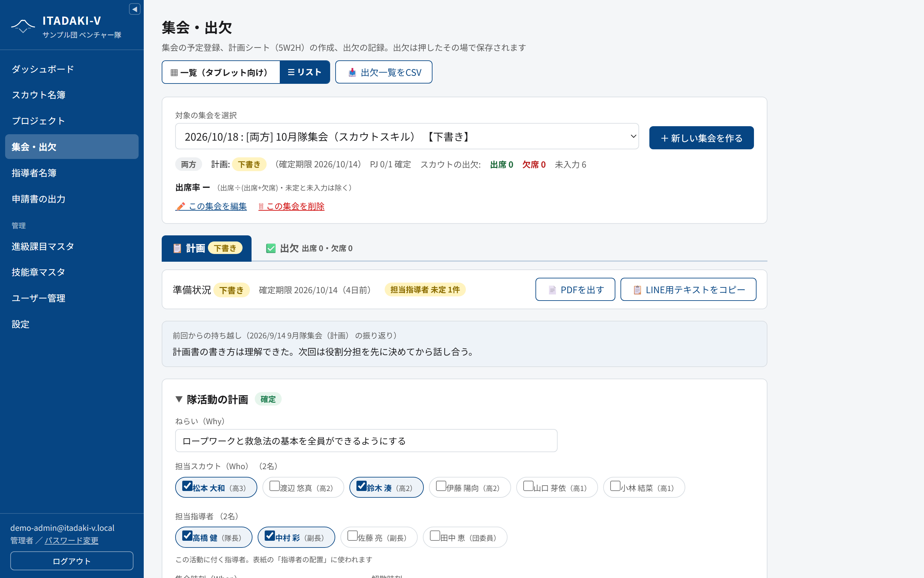This screenshot has height=578, width=924.
Task: Check leader 佐藤 亮（副長）
Action: 352,536
